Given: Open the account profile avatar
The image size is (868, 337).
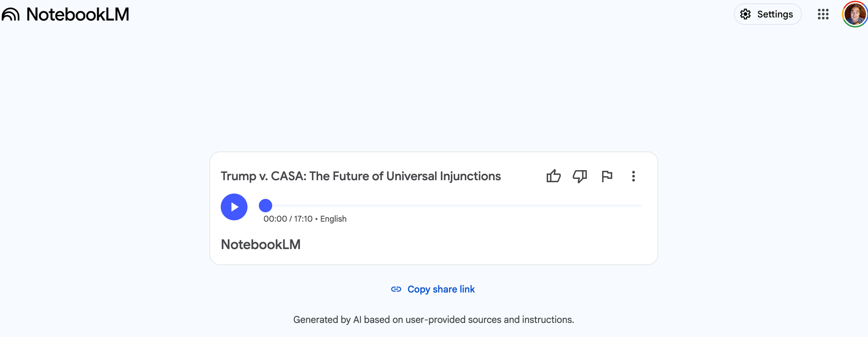Looking at the screenshot, I should point(855,14).
